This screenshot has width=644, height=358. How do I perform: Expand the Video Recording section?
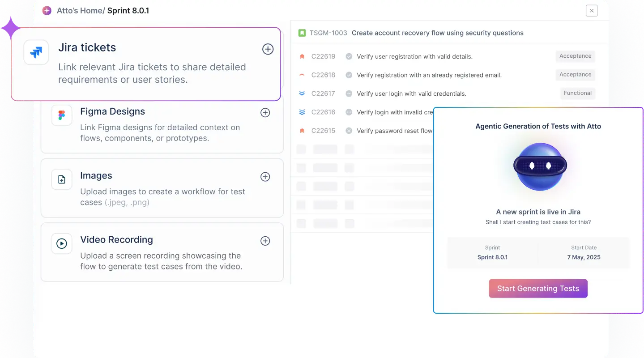tap(265, 241)
